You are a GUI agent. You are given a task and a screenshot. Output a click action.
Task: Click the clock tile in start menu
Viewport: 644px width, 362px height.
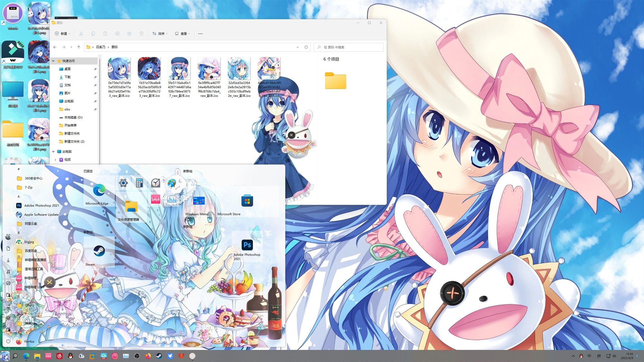tap(155, 183)
